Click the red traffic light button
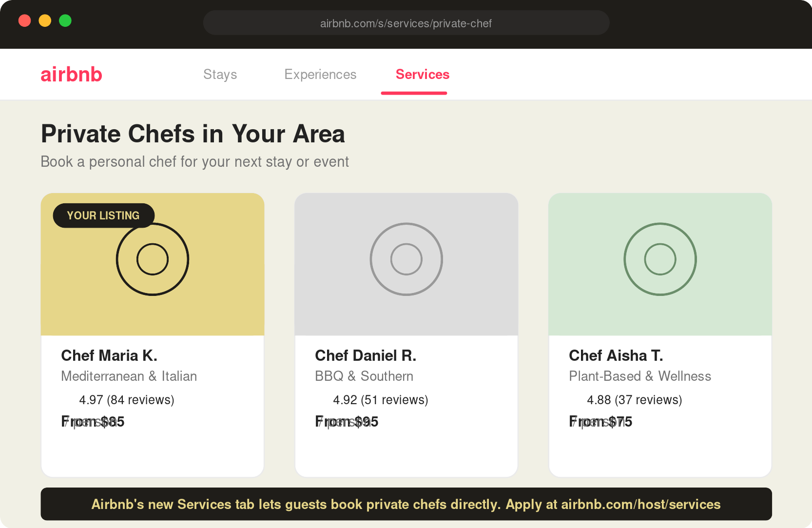 (x=24, y=20)
